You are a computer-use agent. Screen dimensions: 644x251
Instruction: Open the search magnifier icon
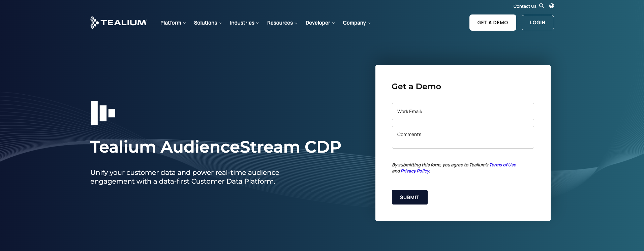coord(542,6)
